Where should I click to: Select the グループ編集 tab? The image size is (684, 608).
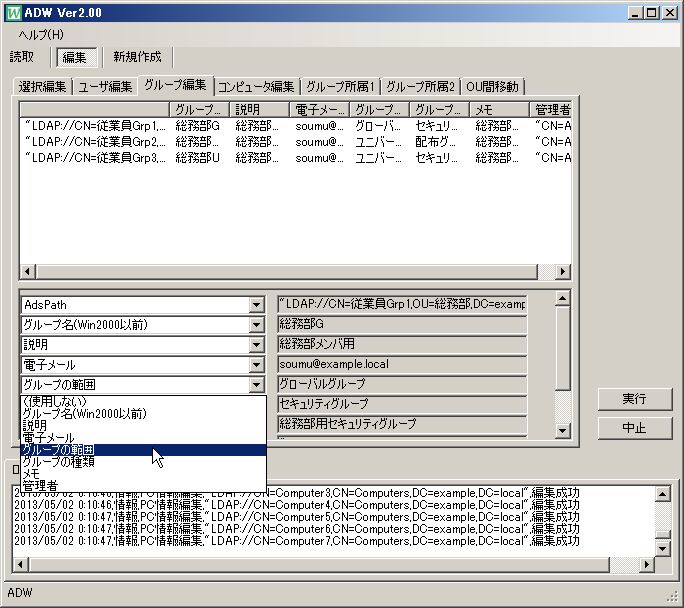[x=175, y=85]
